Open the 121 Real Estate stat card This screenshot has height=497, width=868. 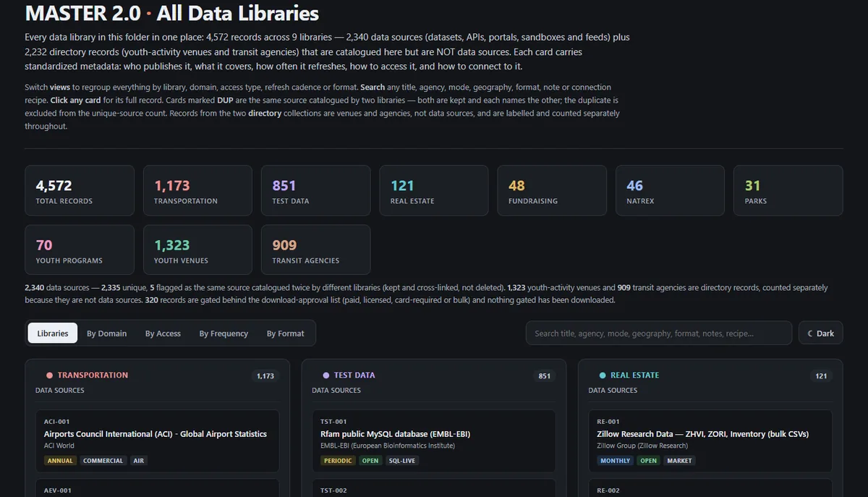pos(434,190)
